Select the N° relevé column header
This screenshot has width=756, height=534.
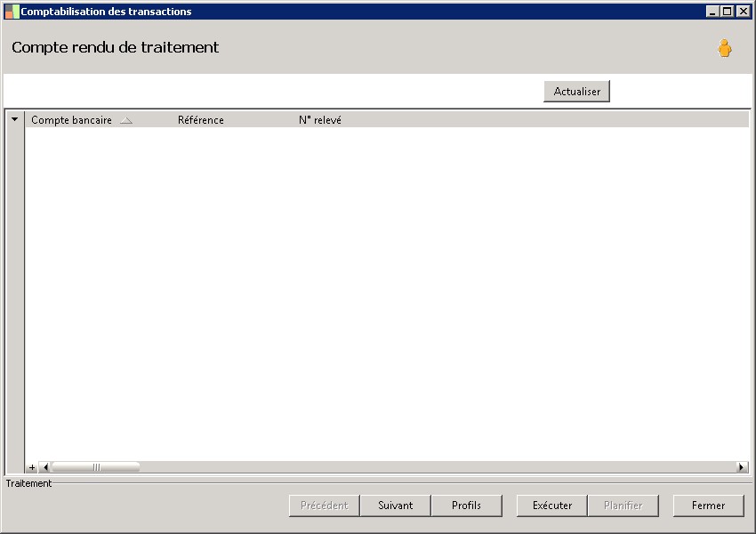[x=319, y=120]
